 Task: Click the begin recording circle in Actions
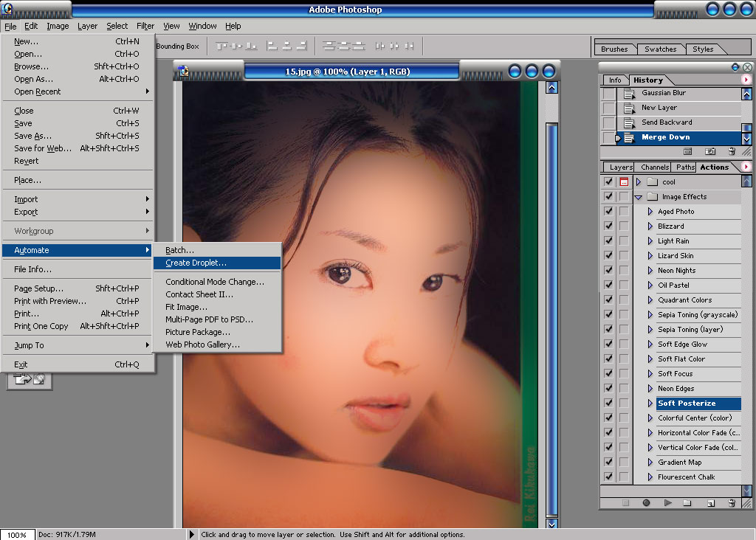pyautogui.click(x=646, y=503)
